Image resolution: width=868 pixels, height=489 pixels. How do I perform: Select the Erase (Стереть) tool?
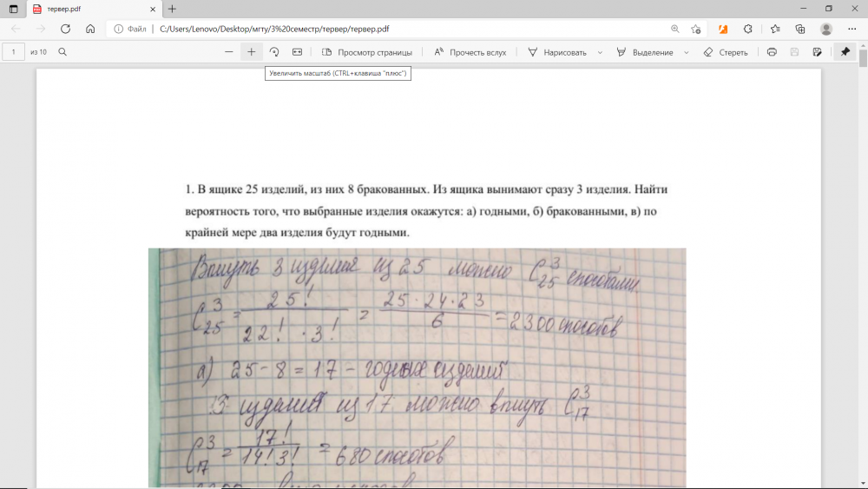726,52
